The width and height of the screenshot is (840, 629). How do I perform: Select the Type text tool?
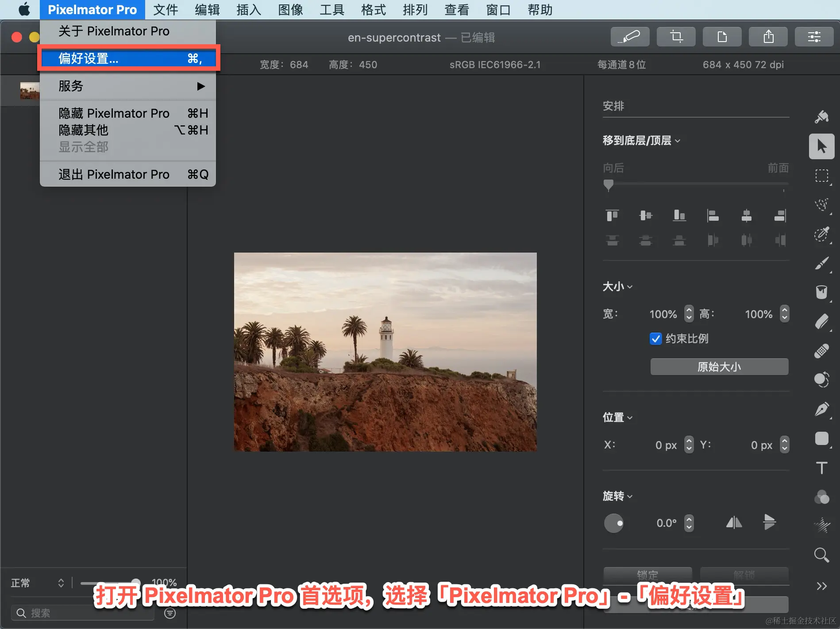pos(822,468)
